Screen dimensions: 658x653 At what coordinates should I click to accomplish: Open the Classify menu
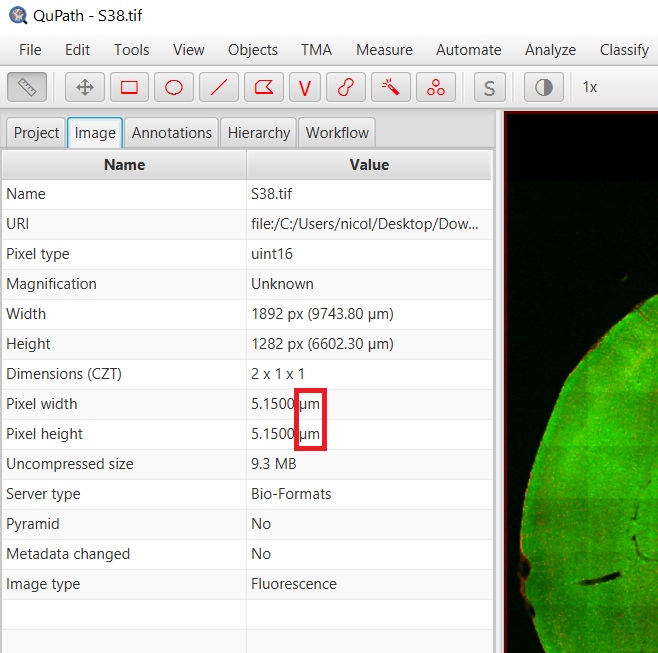tap(624, 50)
